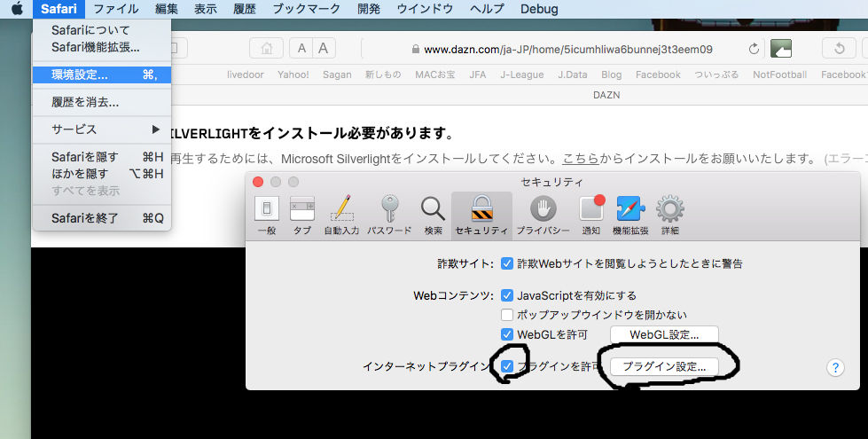The image size is (868, 439).
Task: Toggle the Allow Plug-ins checkbox
Action: [507, 366]
